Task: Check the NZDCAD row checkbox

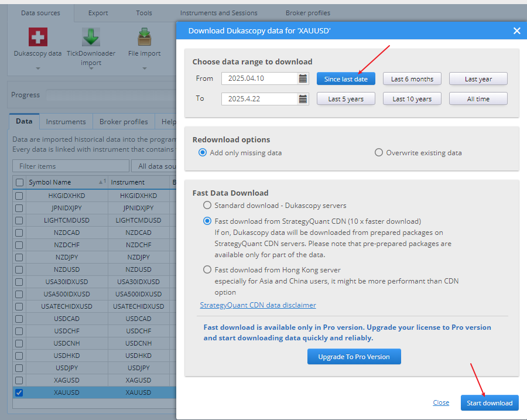Action: tap(19, 233)
